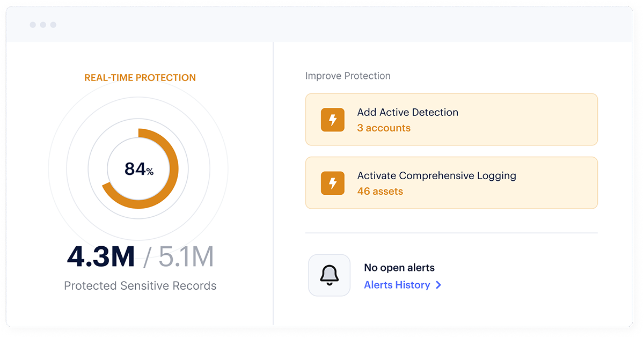Click the 84% value inside the donut chart

click(139, 169)
